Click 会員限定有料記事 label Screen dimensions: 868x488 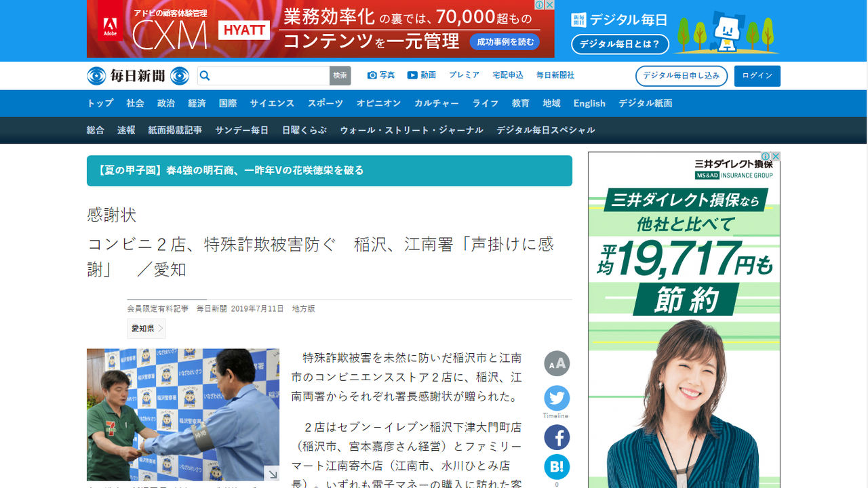[158, 308]
